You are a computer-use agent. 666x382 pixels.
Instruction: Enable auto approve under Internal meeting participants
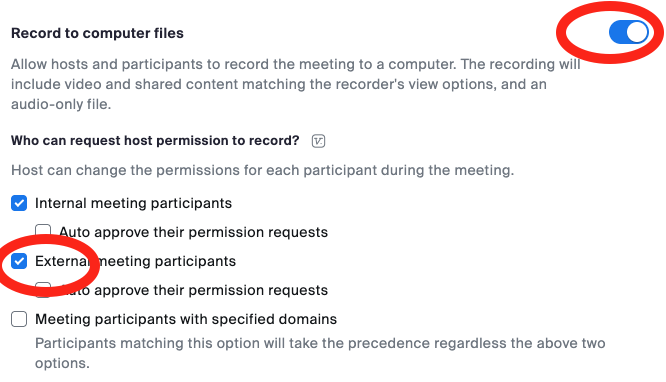[43, 232]
